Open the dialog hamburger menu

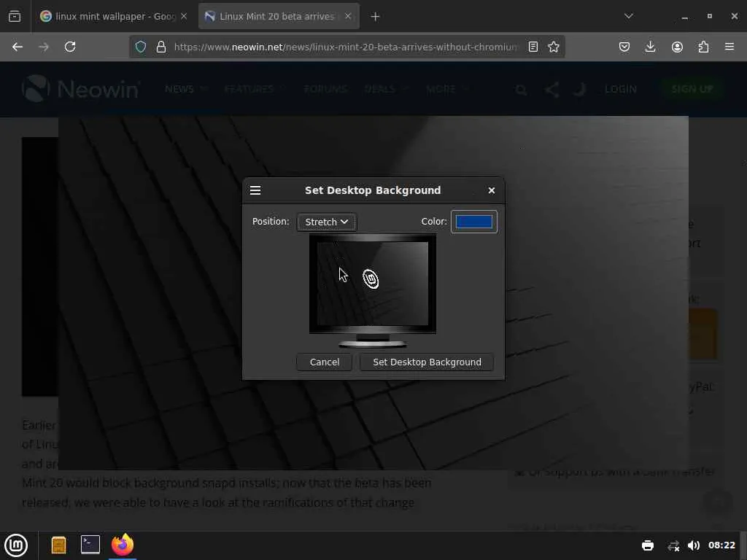pyautogui.click(x=255, y=190)
